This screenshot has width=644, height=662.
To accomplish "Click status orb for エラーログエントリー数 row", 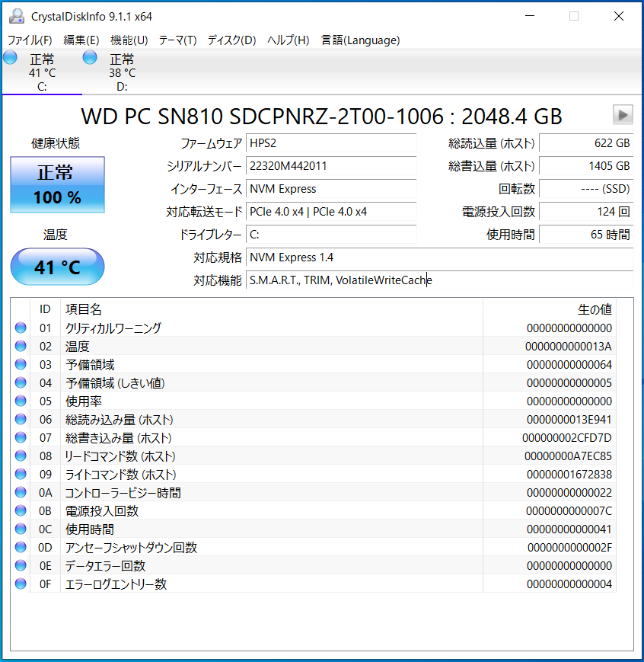I will point(21,584).
